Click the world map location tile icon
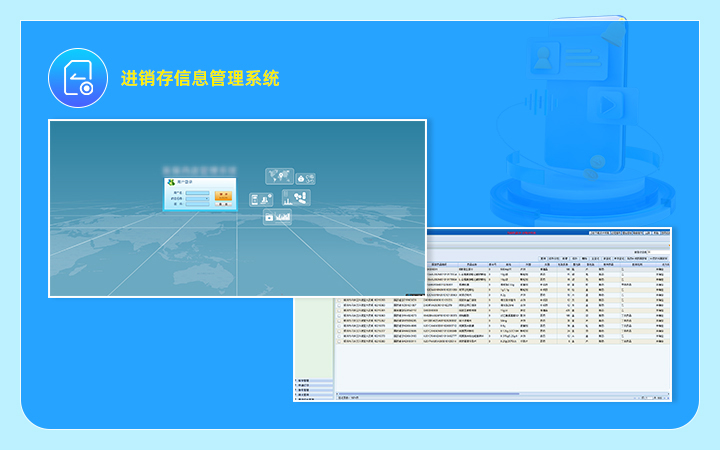 click(280, 177)
